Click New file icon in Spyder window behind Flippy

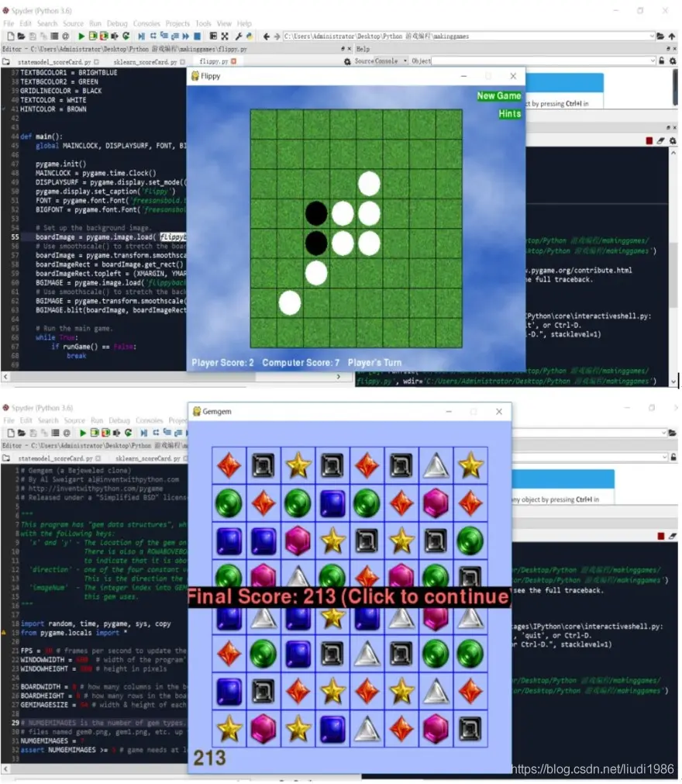click(x=11, y=36)
